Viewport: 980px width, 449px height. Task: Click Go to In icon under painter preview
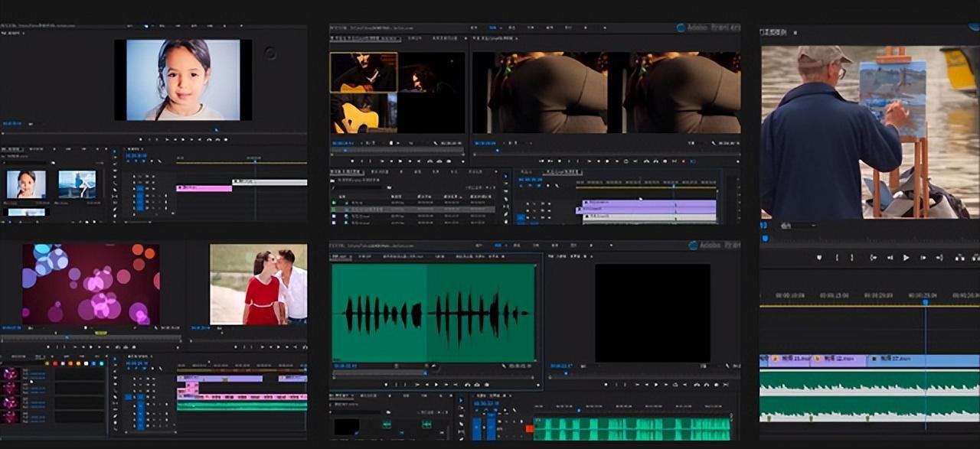point(873,258)
